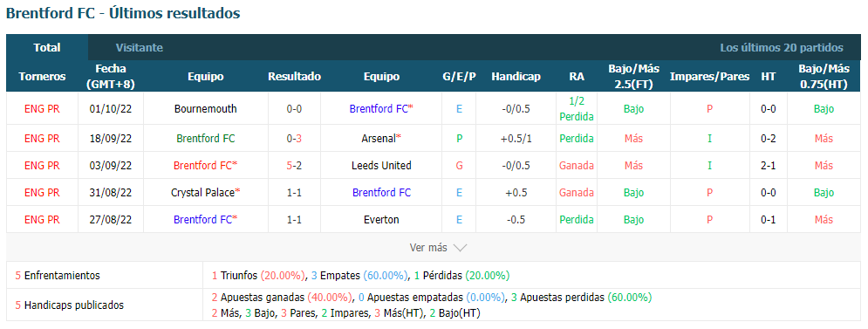868x329 pixels.
Task: Click ENG PR tournament for 01/10/22
Action: [x=42, y=108]
